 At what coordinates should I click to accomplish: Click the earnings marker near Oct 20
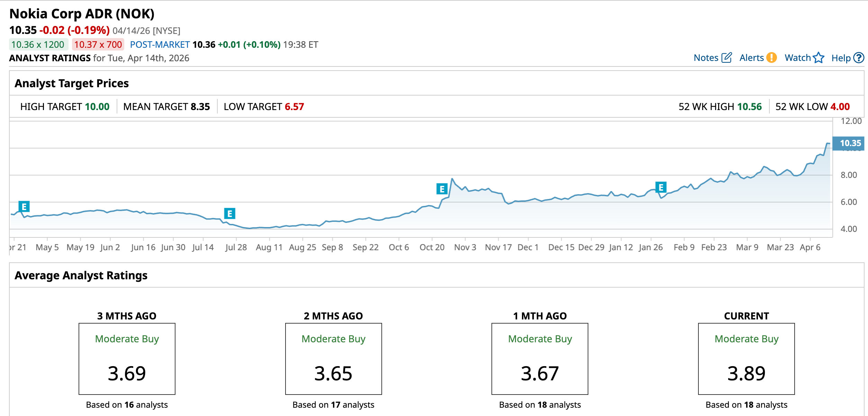coord(442,189)
